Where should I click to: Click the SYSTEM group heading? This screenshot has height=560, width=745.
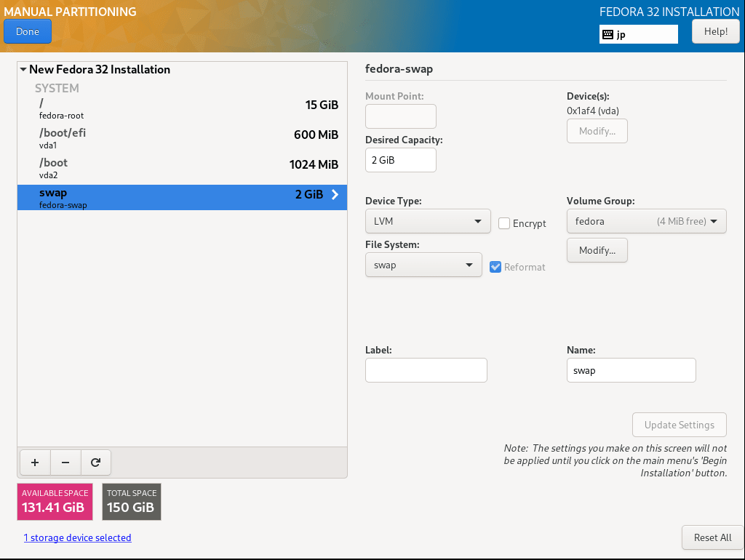click(x=57, y=88)
